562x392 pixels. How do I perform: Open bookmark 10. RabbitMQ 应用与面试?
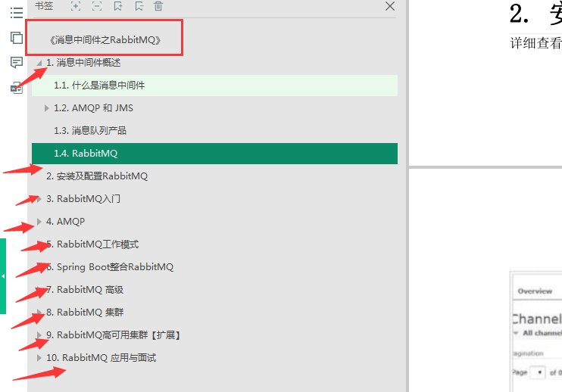point(101,358)
